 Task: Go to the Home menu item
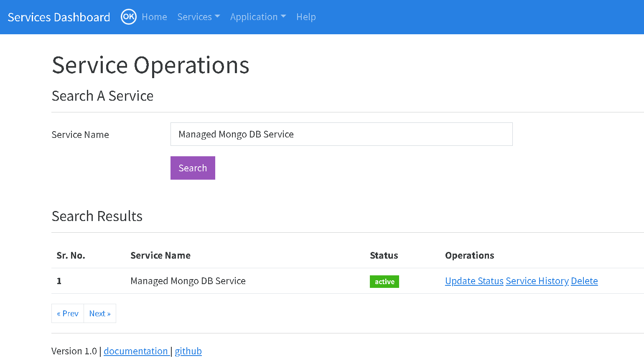point(154,17)
